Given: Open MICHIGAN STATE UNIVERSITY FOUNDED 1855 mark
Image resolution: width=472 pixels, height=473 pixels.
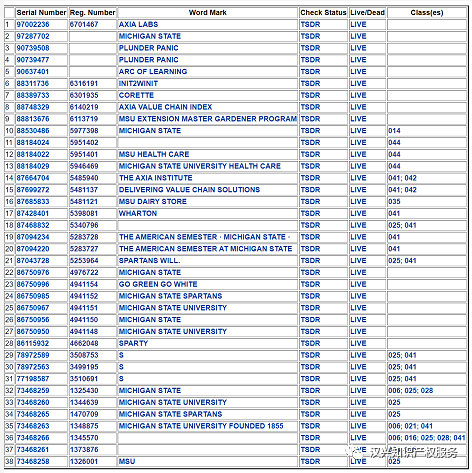Looking at the screenshot, I should [x=201, y=426].
